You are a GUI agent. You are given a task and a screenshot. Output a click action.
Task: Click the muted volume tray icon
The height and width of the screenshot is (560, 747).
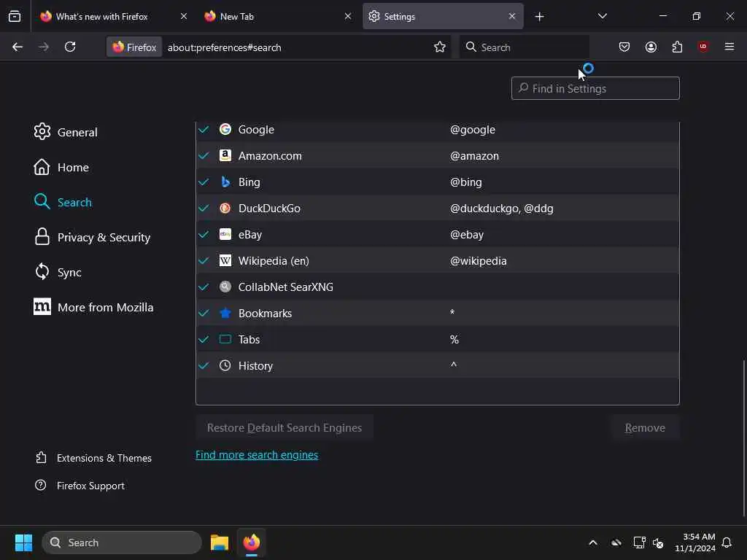(658, 542)
